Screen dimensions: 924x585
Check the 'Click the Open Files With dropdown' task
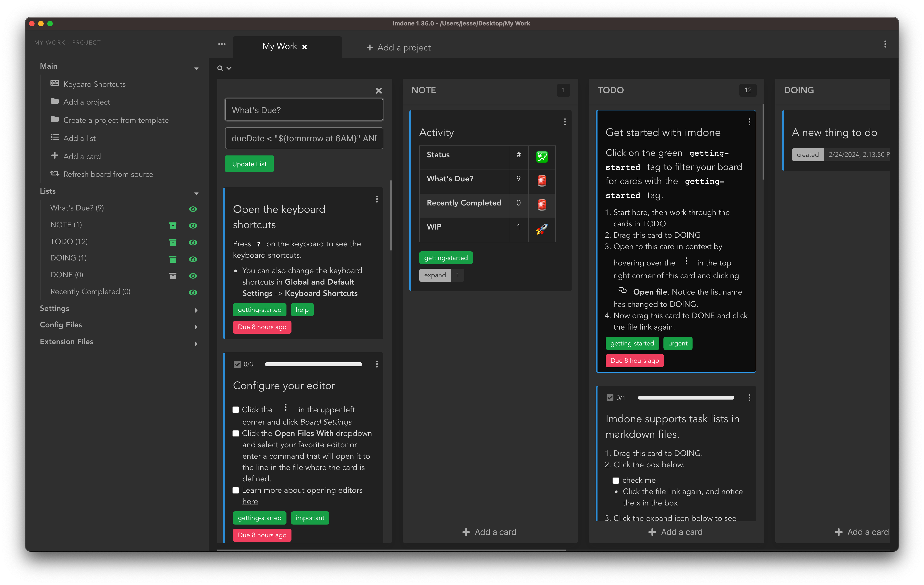pos(236,433)
